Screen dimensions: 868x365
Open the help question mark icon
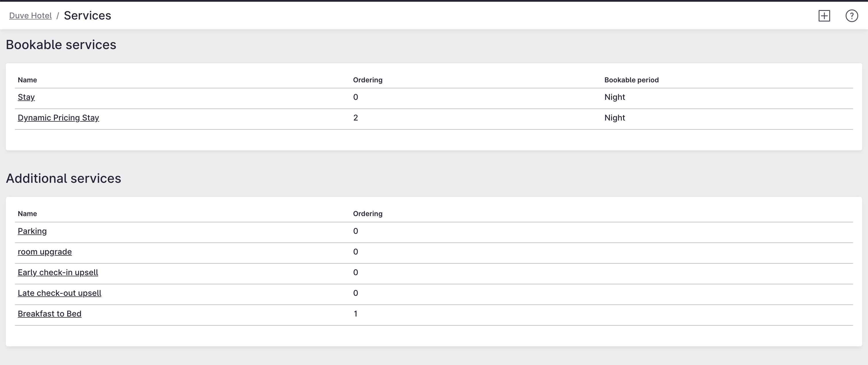851,15
